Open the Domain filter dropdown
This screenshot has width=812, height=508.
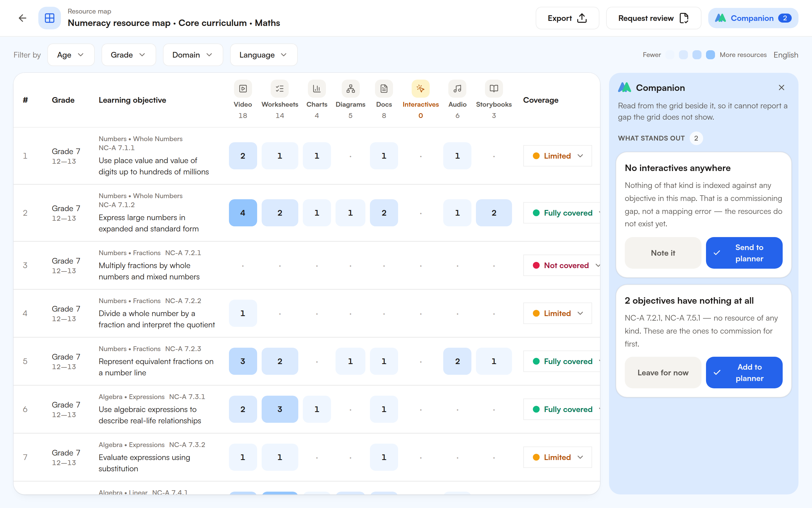pyautogui.click(x=193, y=55)
